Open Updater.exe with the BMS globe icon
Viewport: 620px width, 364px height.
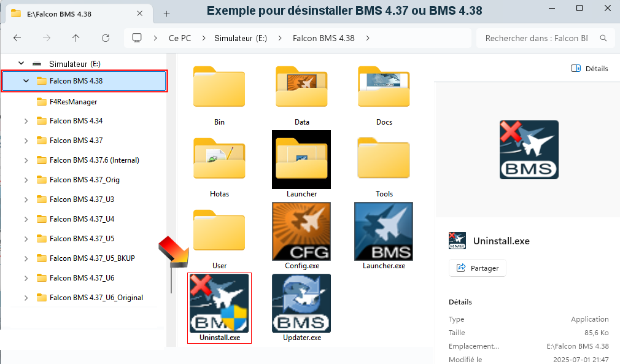pyautogui.click(x=301, y=303)
